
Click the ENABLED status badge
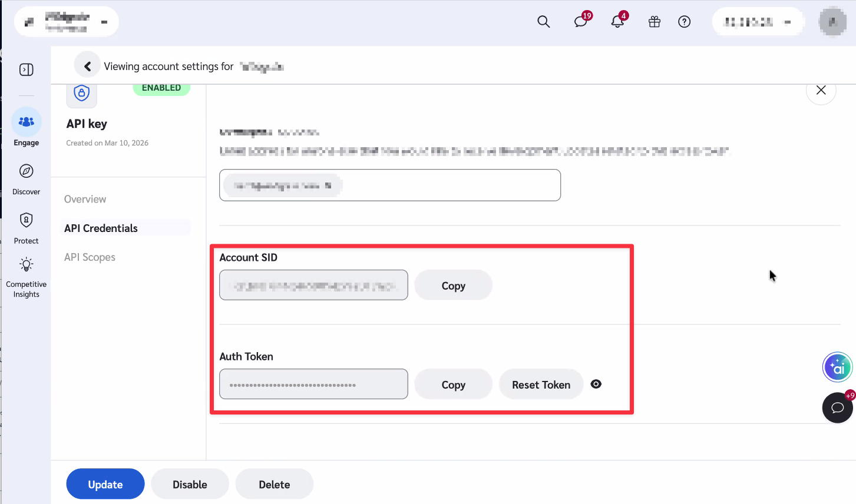coord(161,88)
